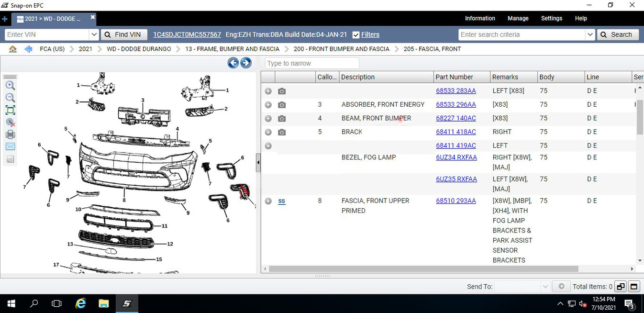Add ABSORBER, FRONT ENERGY via plus button

[268, 105]
